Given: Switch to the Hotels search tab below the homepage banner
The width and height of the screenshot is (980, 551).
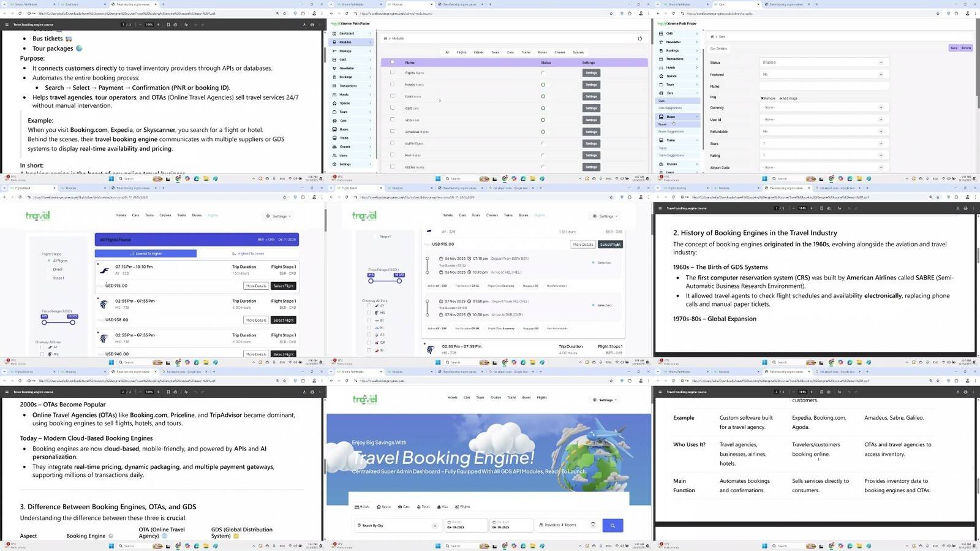Looking at the screenshot, I should pyautogui.click(x=363, y=507).
